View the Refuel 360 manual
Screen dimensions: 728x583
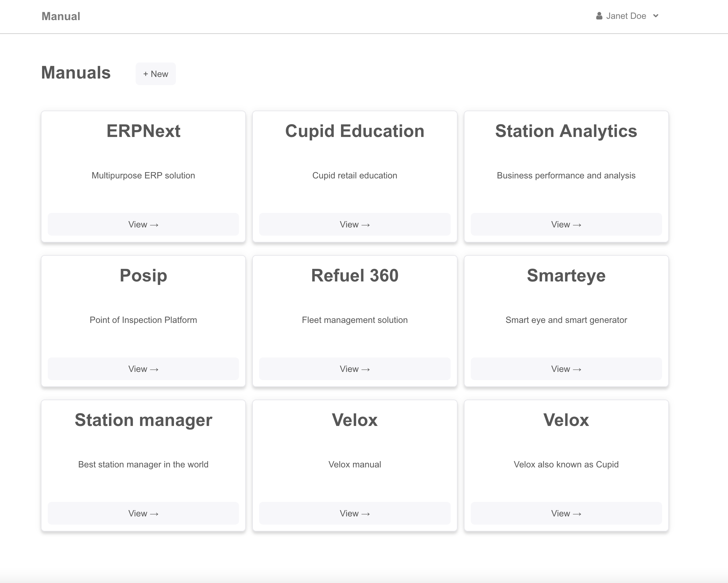pos(355,369)
